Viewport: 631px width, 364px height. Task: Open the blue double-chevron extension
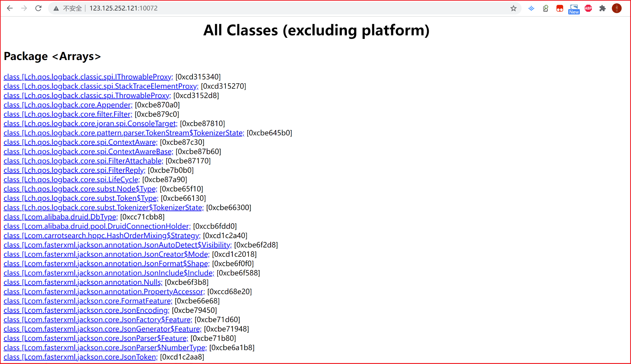pos(531,8)
